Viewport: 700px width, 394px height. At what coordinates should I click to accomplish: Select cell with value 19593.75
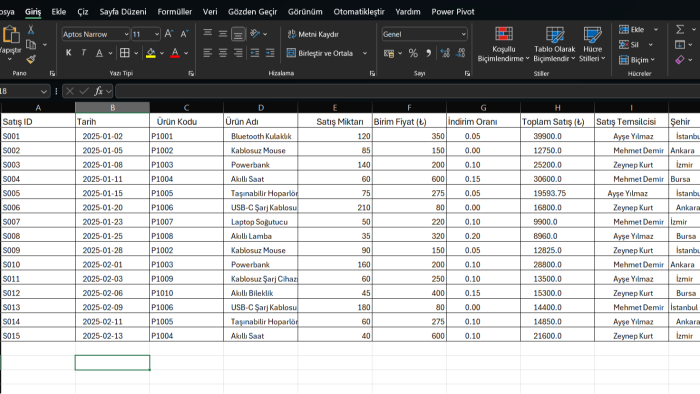[558, 193]
